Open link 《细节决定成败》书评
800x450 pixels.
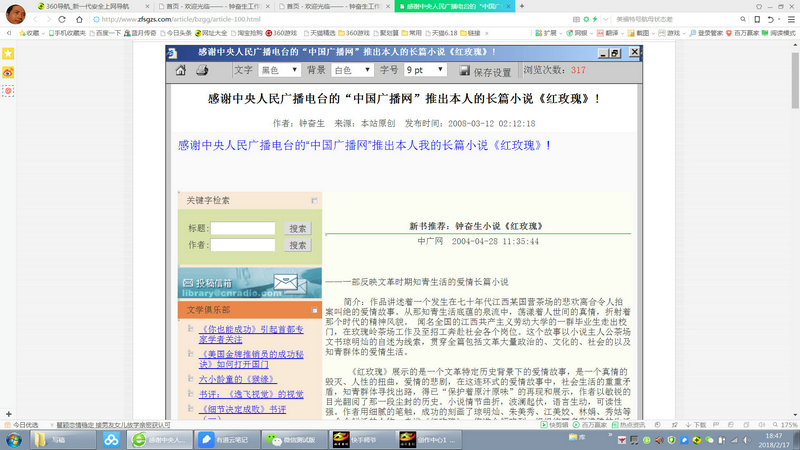tap(242, 409)
